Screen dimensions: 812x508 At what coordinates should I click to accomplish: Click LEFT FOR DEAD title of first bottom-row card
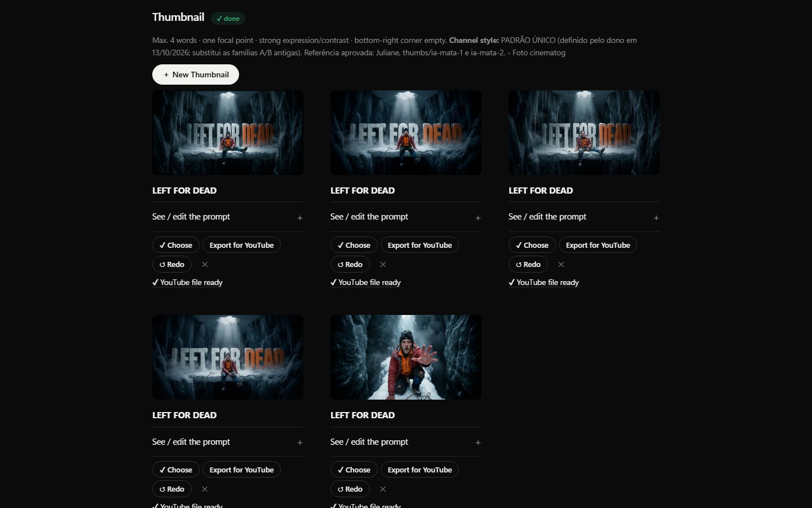pos(184,415)
